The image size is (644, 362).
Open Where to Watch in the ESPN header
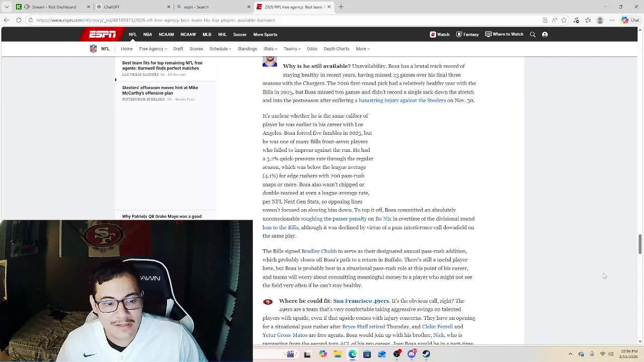pyautogui.click(x=504, y=34)
